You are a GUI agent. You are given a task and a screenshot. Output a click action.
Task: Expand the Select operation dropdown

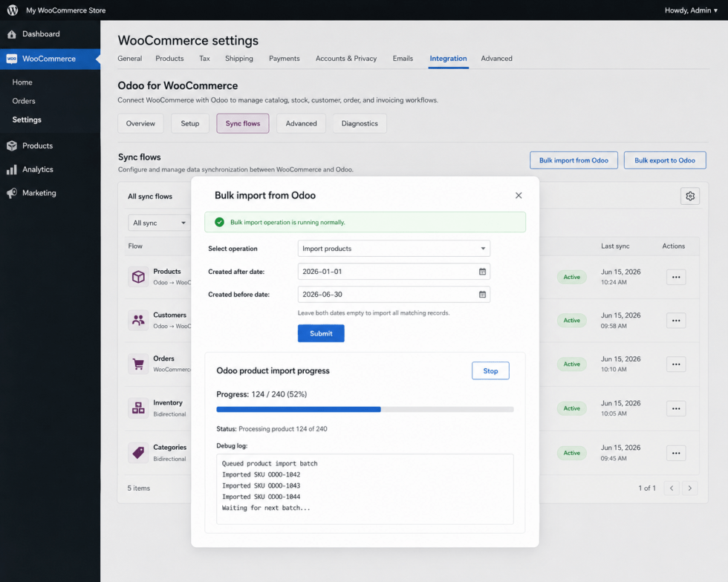[394, 248]
